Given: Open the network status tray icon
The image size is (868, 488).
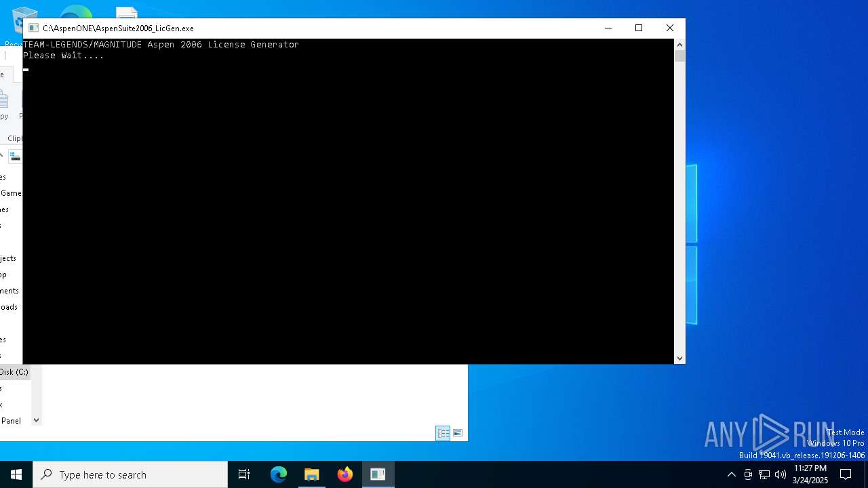Looking at the screenshot, I should click(764, 474).
